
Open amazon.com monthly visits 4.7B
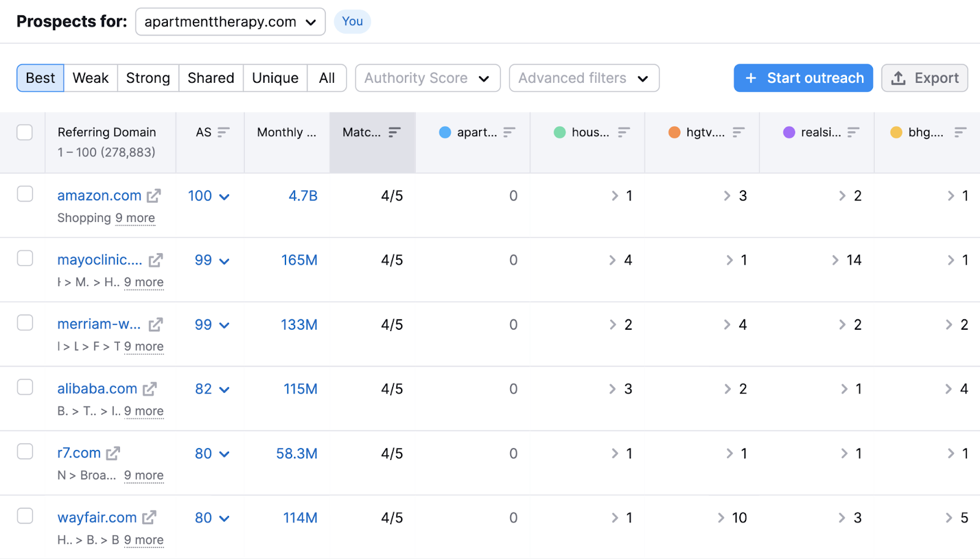[303, 196]
